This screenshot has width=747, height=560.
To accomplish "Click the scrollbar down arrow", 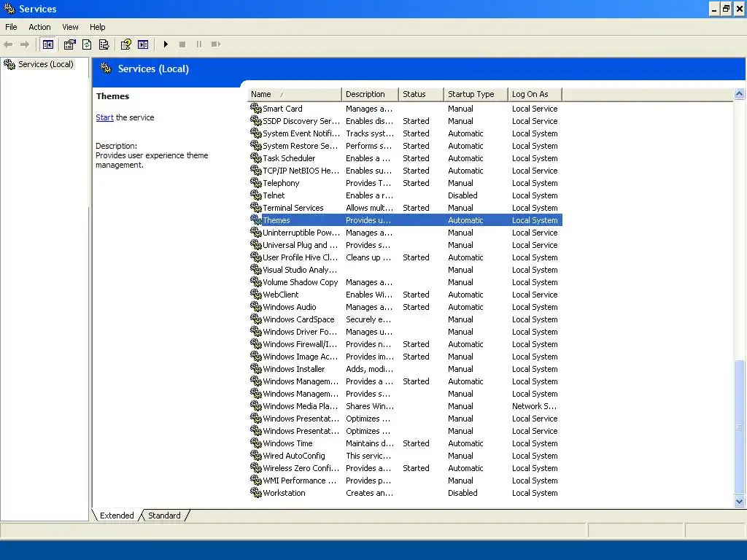I will tap(740, 501).
